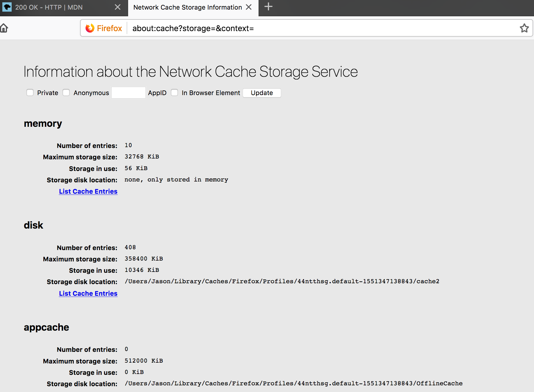Close the Network Cache Storage Information tab
Image resolution: width=534 pixels, height=392 pixels.
click(x=249, y=7)
